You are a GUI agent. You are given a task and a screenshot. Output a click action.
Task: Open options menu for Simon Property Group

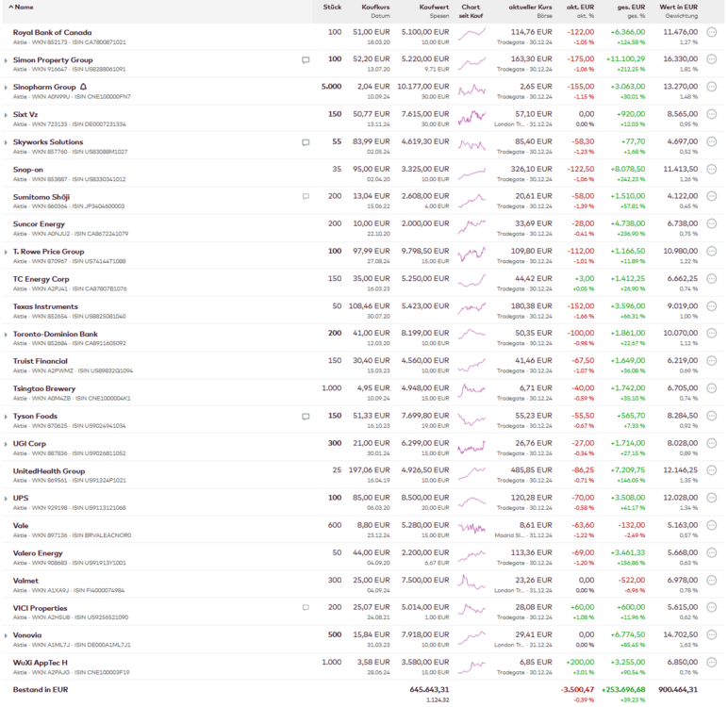tap(711, 59)
